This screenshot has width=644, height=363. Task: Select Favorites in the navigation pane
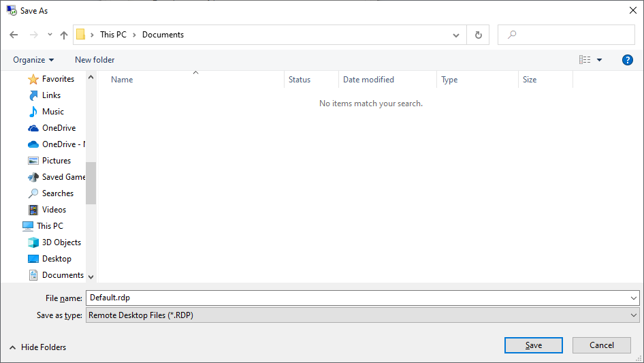(x=59, y=79)
